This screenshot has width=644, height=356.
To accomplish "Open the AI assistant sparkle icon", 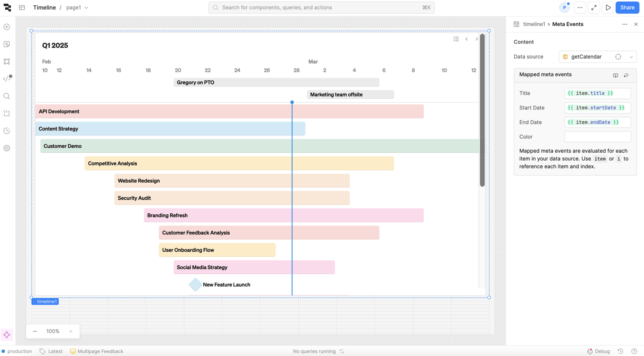I will click(x=7, y=335).
